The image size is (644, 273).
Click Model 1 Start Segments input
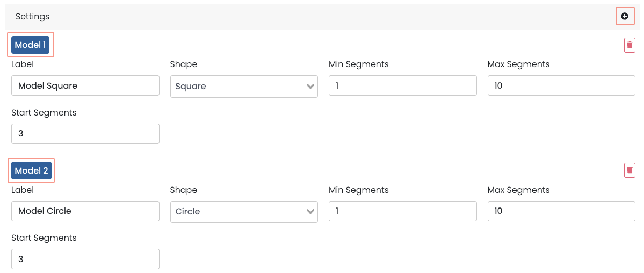click(x=85, y=134)
